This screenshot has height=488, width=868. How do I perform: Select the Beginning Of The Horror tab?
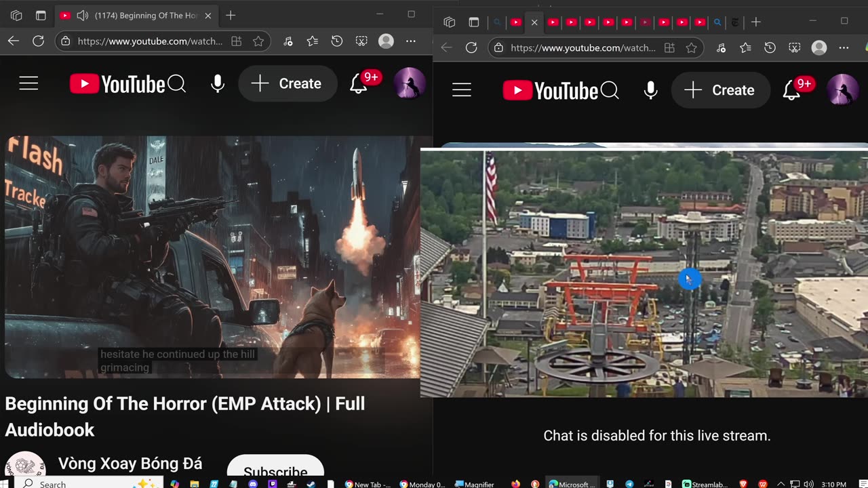(x=136, y=16)
